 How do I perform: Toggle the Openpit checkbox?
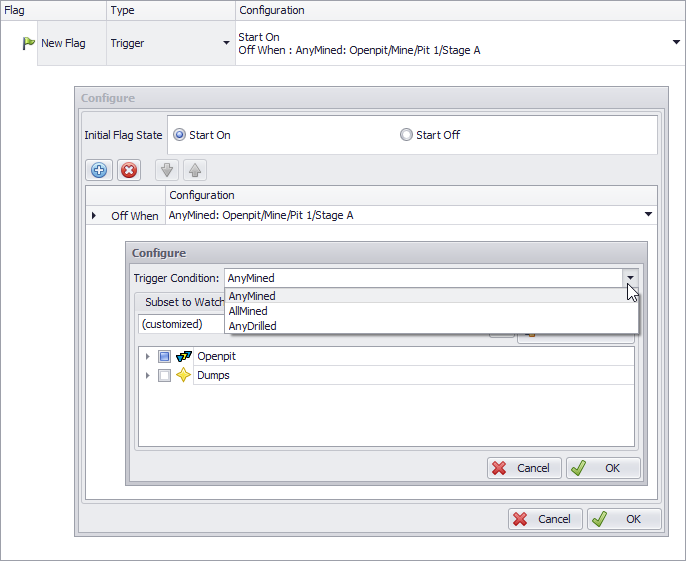(164, 356)
